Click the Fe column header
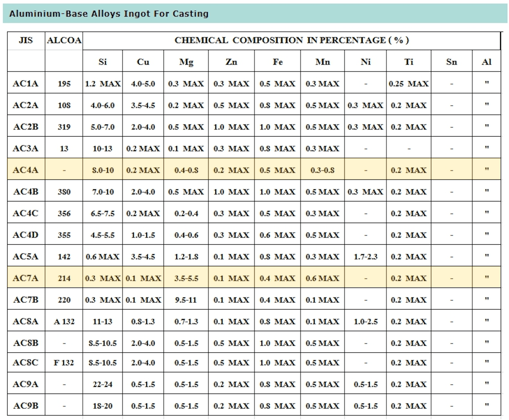509x420 pixels. pyautogui.click(x=278, y=62)
